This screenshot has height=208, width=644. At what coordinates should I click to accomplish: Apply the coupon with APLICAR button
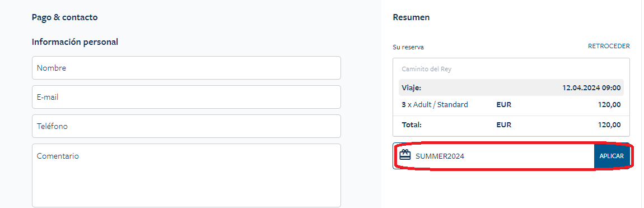point(612,156)
